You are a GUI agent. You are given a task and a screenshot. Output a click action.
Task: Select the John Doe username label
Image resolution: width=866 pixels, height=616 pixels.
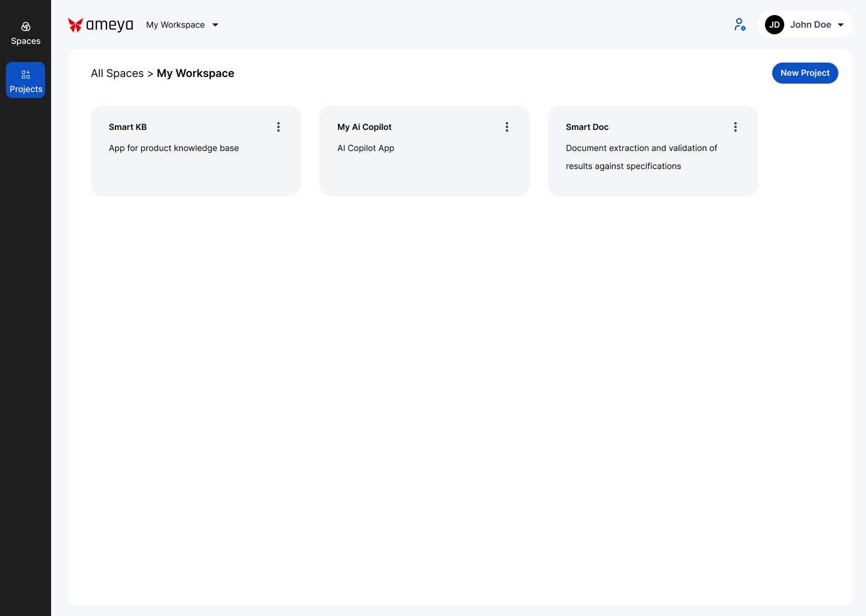tap(811, 25)
